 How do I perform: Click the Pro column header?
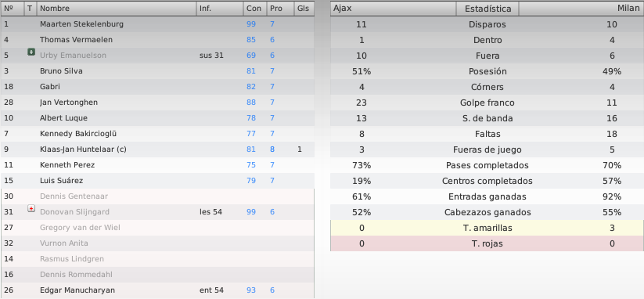coord(280,8)
